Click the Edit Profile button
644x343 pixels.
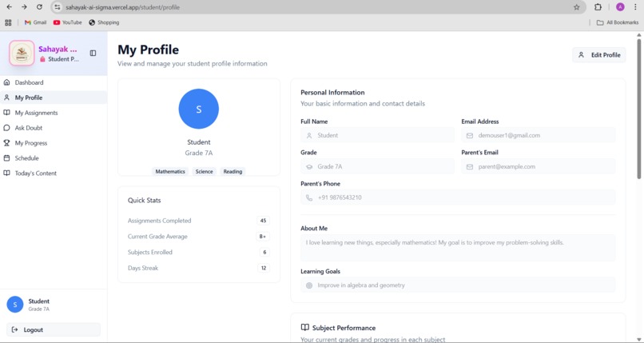pyautogui.click(x=598, y=55)
